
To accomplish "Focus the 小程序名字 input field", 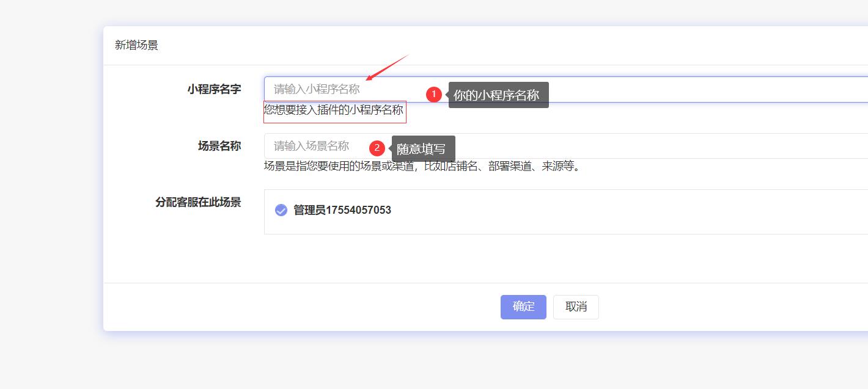I will [566, 89].
